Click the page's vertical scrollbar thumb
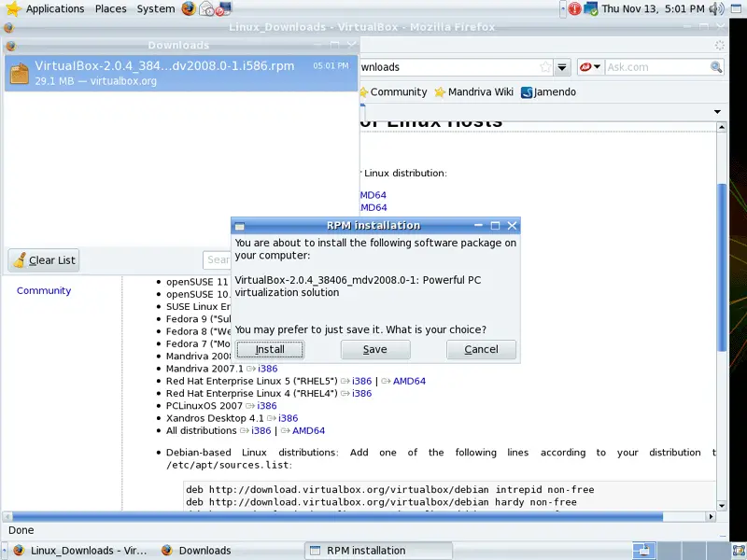Screen dimensions: 747x560 722,267
